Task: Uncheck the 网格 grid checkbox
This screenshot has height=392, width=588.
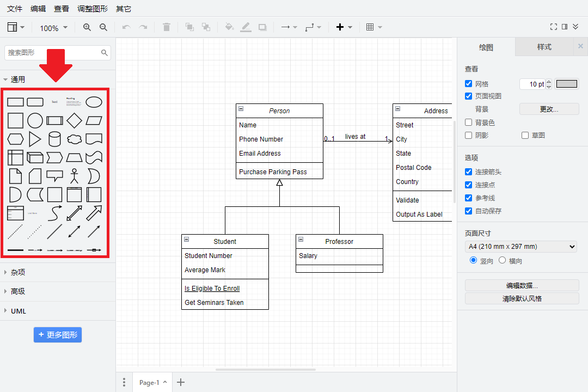Action: coord(469,84)
